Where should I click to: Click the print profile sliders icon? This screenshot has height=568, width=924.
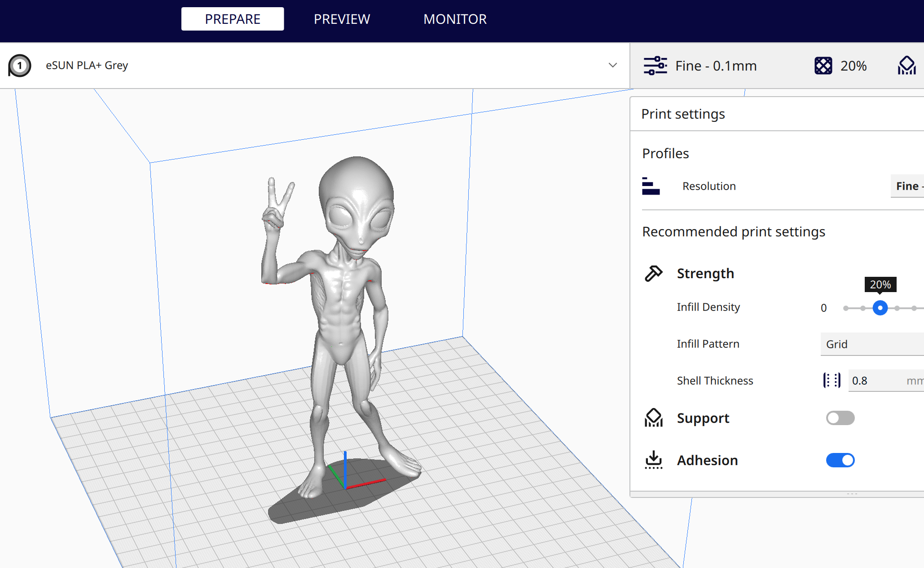click(x=655, y=66)
